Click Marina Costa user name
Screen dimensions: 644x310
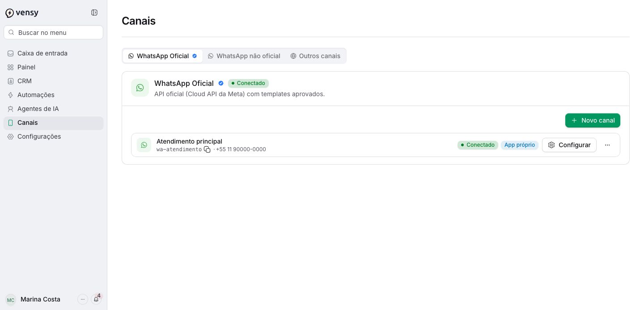[40, 299]
